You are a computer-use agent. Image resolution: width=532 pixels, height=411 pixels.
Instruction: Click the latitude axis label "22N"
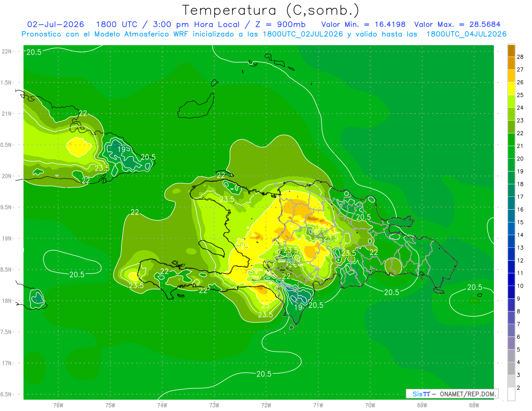pyautogui.click(x=7, y=51)
